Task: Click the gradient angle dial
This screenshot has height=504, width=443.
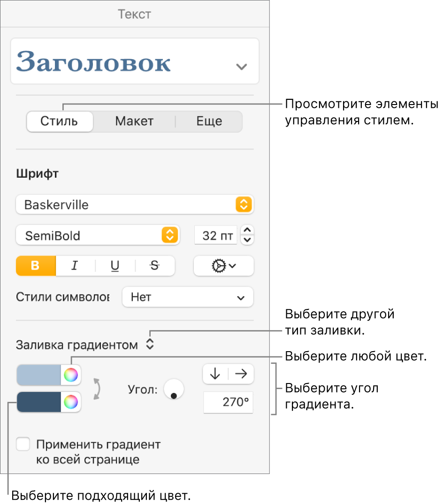Action: coord(174,389)
